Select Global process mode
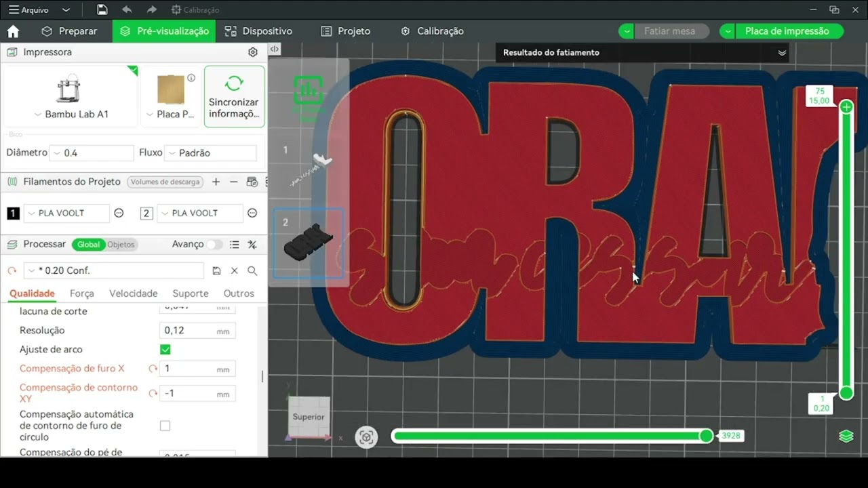 pyautogui.click(x=88, y=245)
